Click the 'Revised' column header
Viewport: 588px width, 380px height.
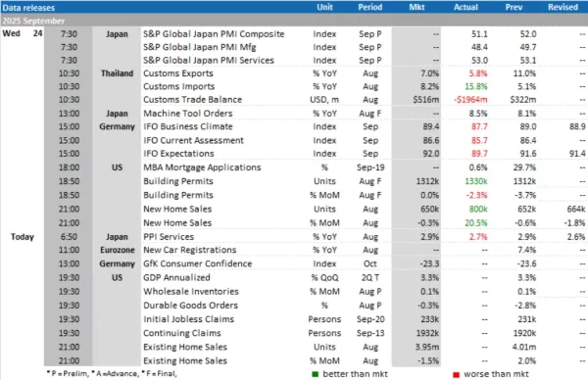(563, 7)
